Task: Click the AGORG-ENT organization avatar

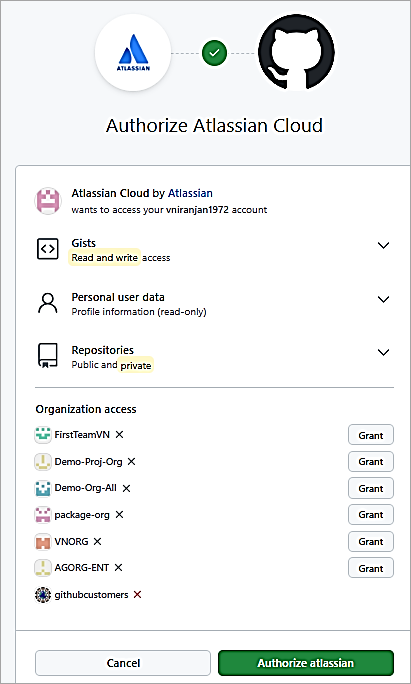Action: [x=43, y=568]
